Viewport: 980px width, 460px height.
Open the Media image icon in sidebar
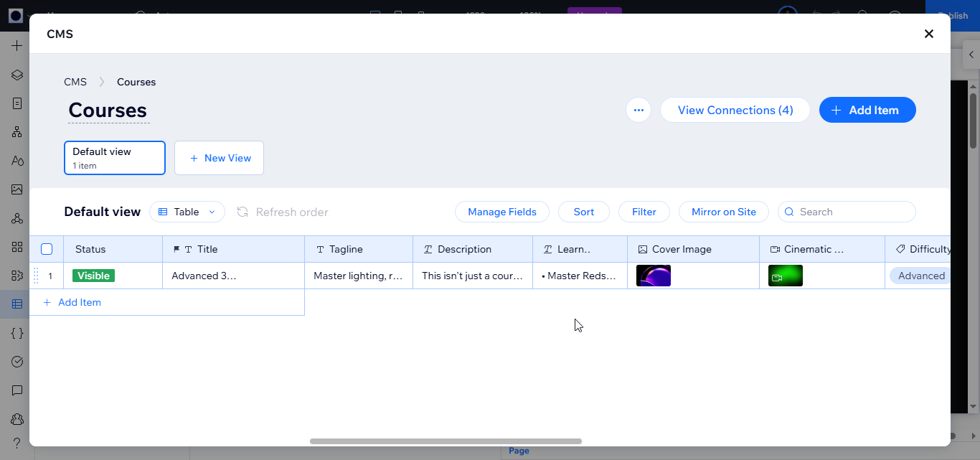(x=17, y=189)
